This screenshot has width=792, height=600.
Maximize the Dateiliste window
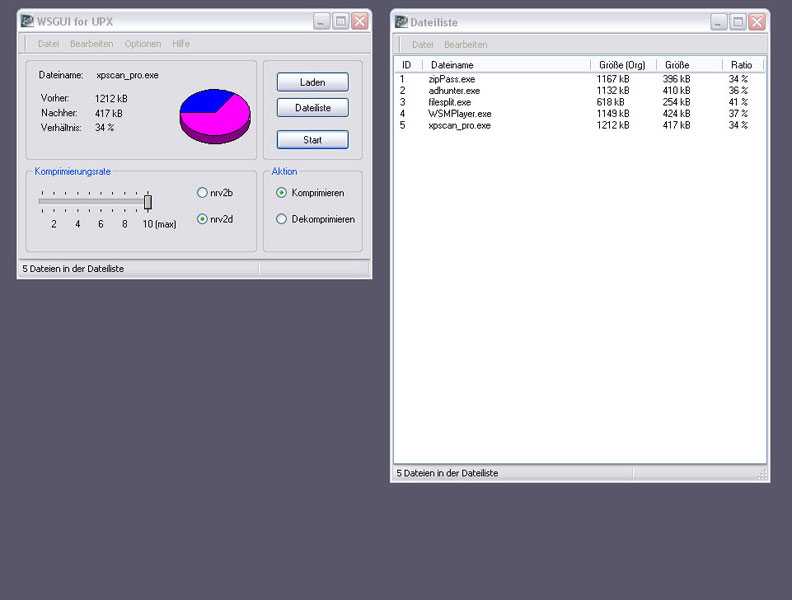(737, 21)
